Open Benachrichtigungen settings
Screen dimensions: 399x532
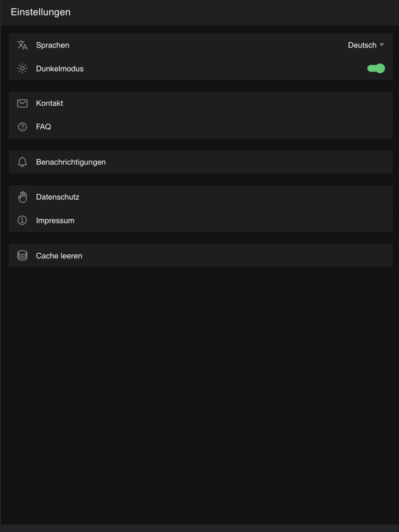(71, 162)
